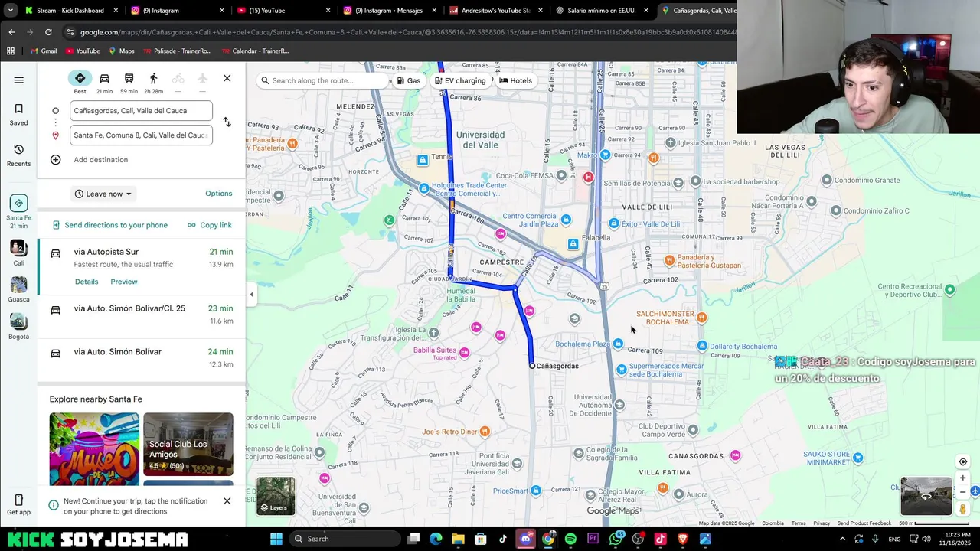This screenshot has width=980, height=551.
Task: Zoom out on the map
Action: tap(963, 492)
